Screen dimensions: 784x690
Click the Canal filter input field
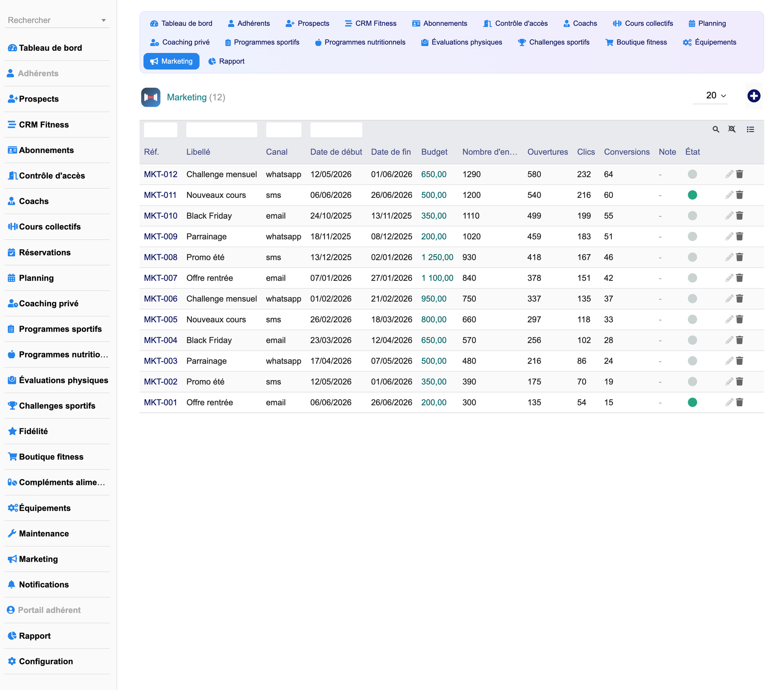pos(284,130)
